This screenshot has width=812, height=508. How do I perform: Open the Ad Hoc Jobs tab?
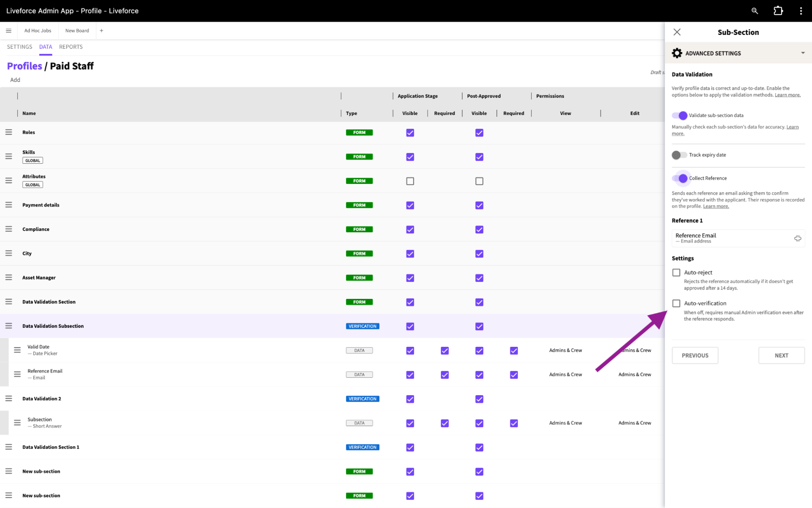click(x=37, y=30)
